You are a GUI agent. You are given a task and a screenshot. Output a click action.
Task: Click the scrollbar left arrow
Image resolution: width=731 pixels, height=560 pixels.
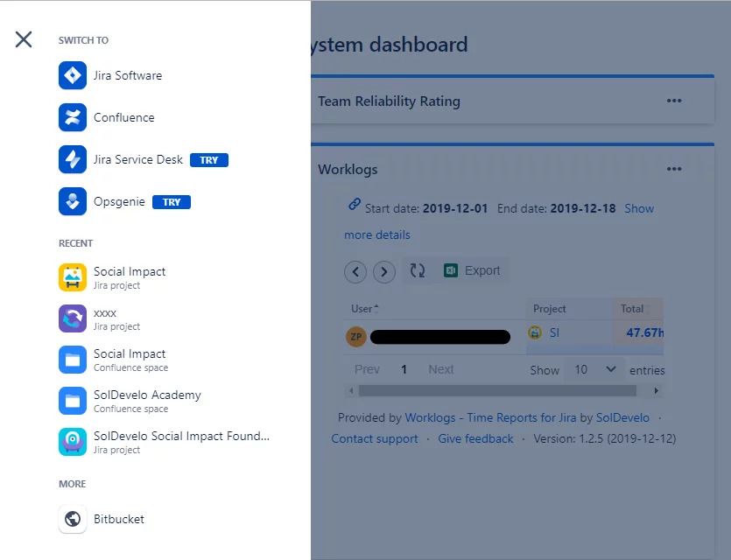tap(352, 390)
